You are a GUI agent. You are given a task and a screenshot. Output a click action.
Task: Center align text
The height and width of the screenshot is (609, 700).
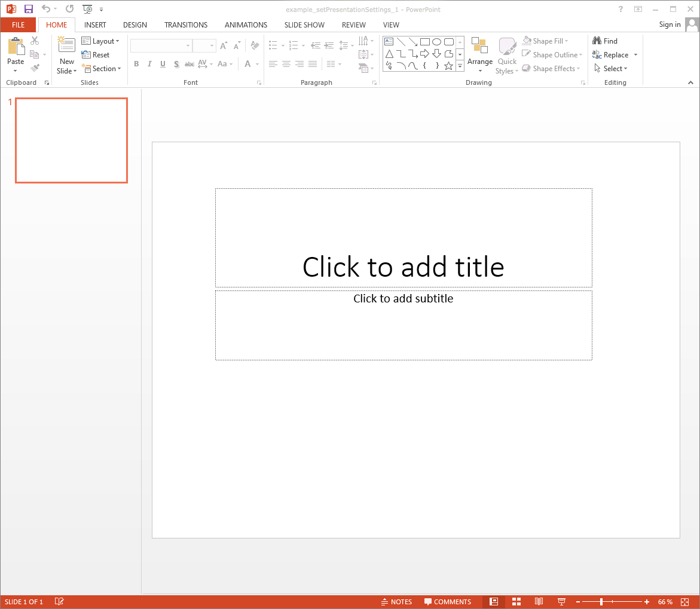click(x=286, y=64)
